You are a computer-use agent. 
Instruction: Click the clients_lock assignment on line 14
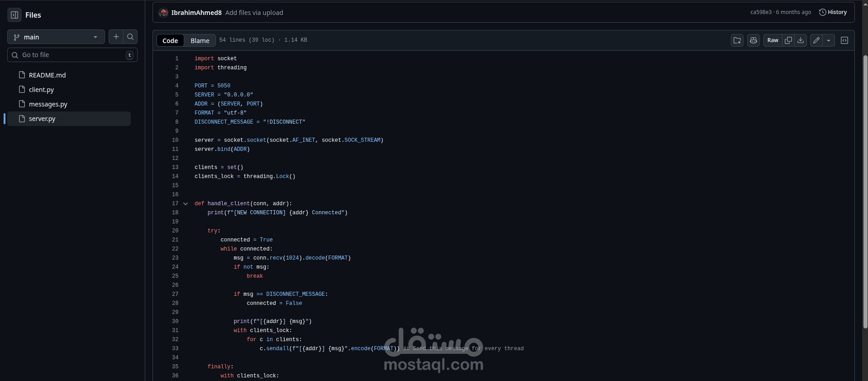[245, 176]
